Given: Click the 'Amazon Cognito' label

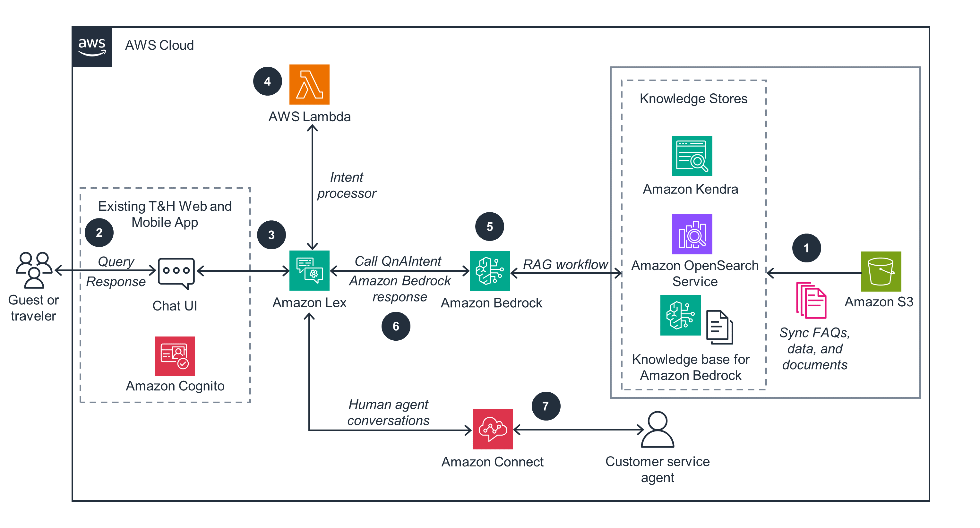Looking at the screenshot, I should coord(175,386).
